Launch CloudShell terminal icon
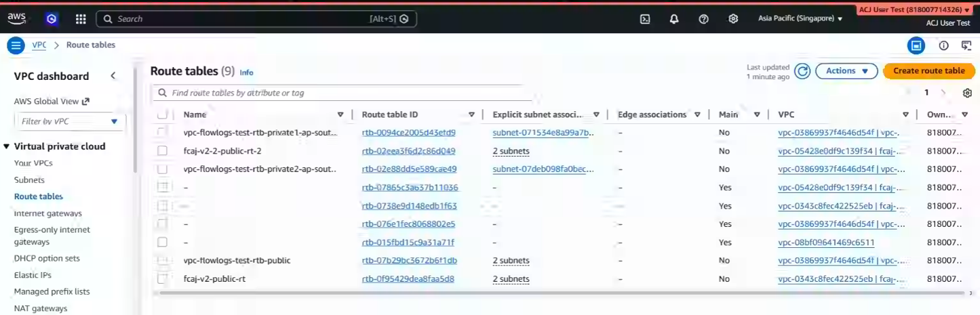This screenshot has height=315, width=980. (x=645, y=19)
